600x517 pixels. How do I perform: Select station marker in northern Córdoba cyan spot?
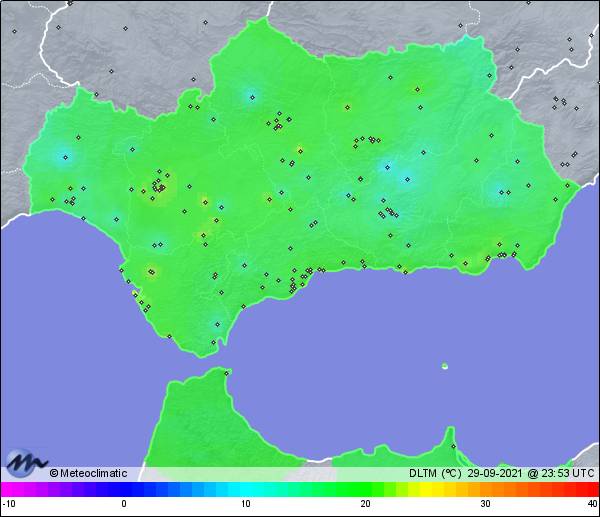click(x=252, y=98)
